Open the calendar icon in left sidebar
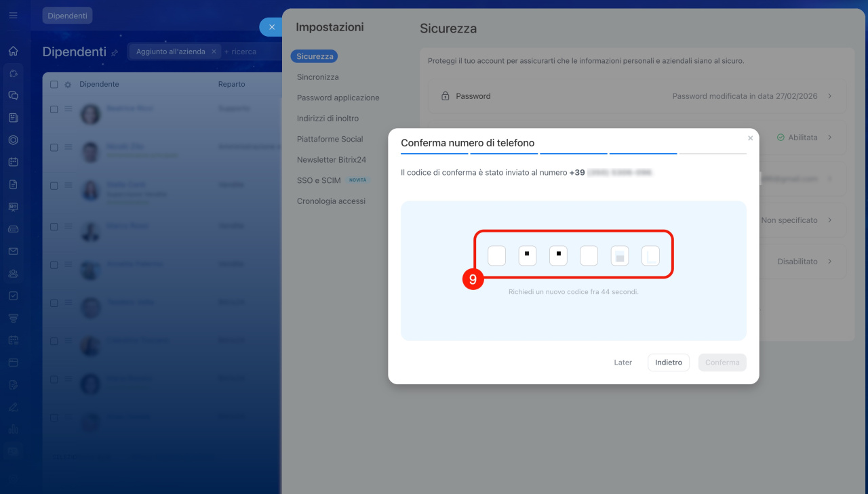Screen dimensions: 868x494 (x=13, y=162)
